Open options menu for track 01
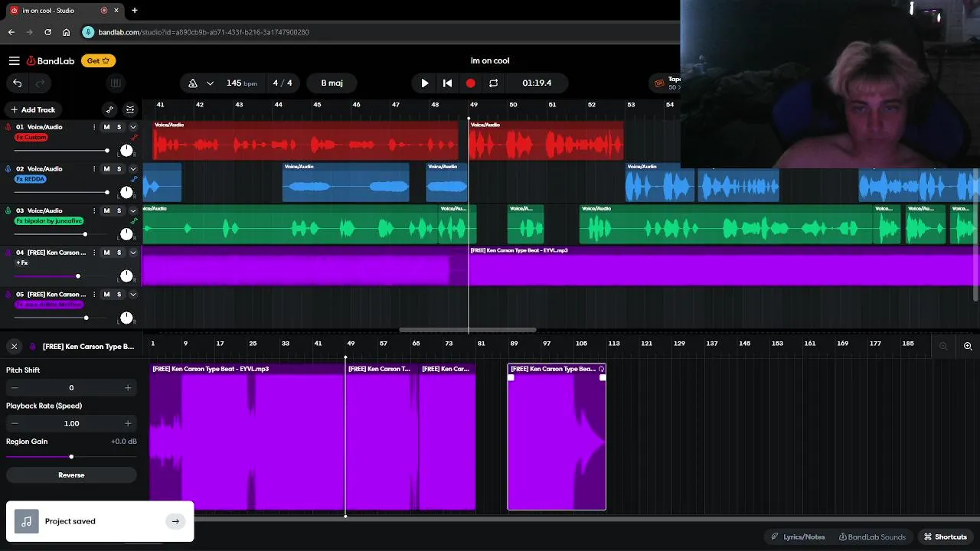This screenshot has width=980, height=551. coord(94,127)
